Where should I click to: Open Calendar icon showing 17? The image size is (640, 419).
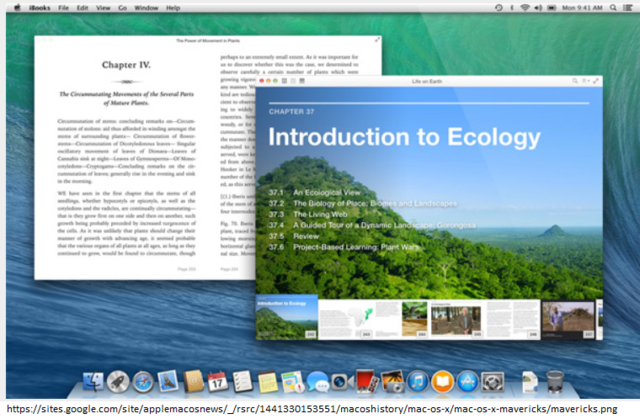218,382
